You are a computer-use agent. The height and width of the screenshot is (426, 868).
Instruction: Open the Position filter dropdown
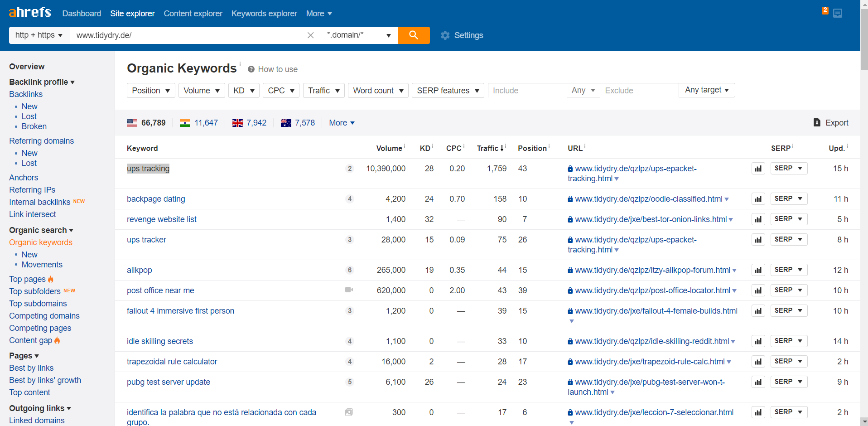pyautogui.click(x=151, y=91)
